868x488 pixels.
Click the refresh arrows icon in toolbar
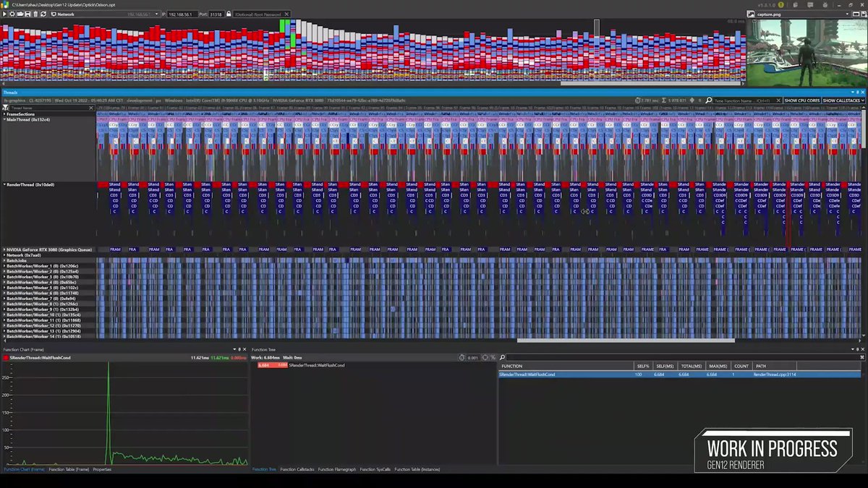43,14
